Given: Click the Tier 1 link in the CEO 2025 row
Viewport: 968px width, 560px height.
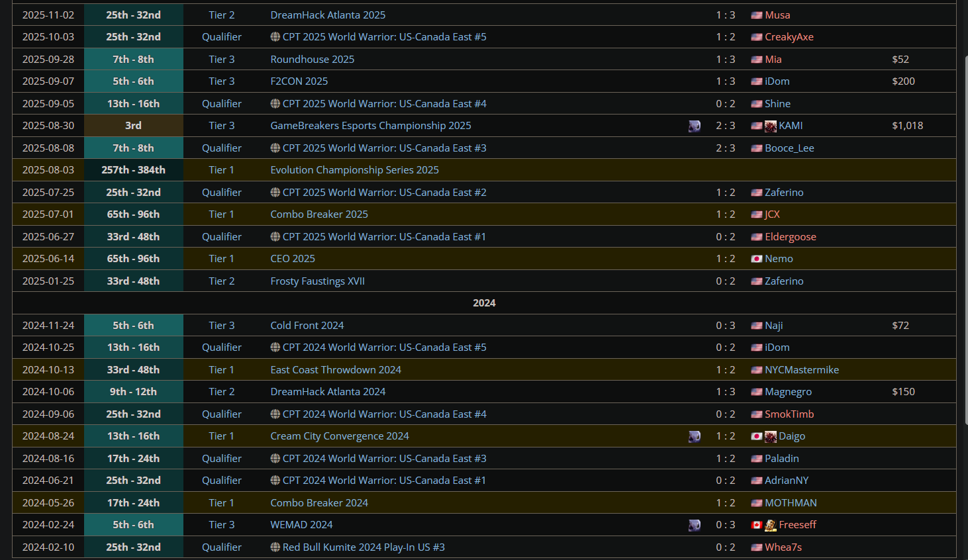Looking at the screenshot, I should [x=222, y=259].
